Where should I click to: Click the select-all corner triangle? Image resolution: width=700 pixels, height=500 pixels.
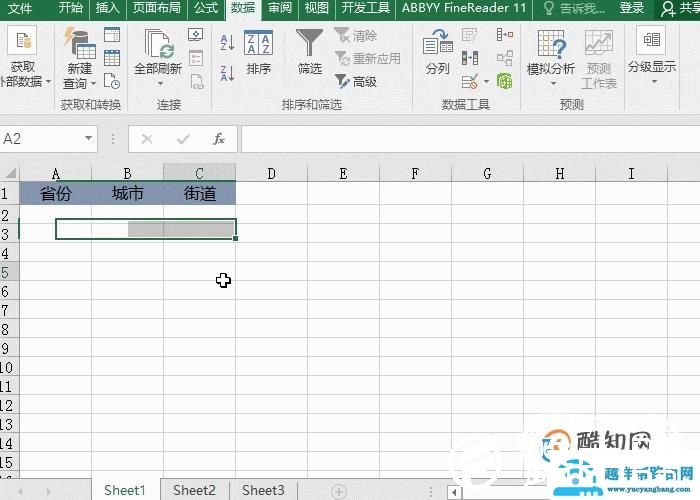10,173
